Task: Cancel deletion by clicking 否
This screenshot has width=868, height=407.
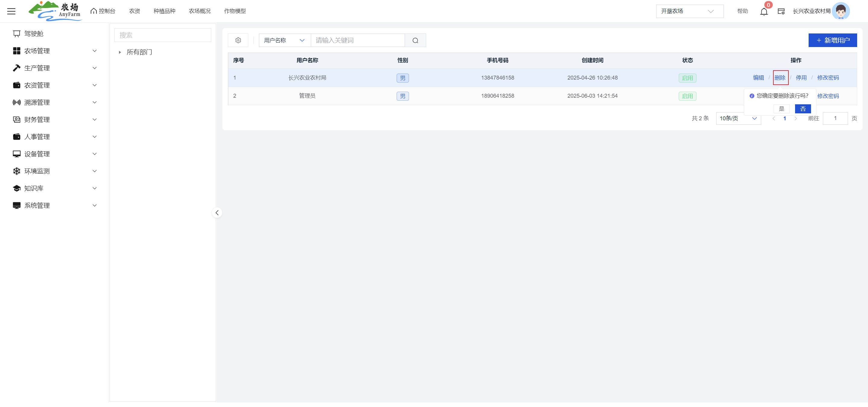Action: point(803,109)
